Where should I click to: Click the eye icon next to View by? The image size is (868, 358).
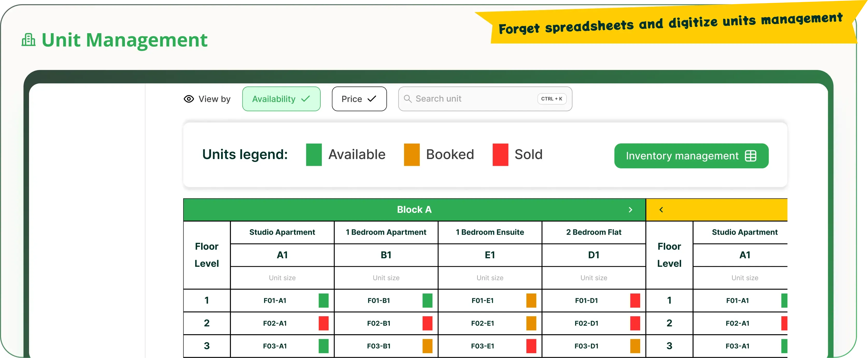[188, 99]
